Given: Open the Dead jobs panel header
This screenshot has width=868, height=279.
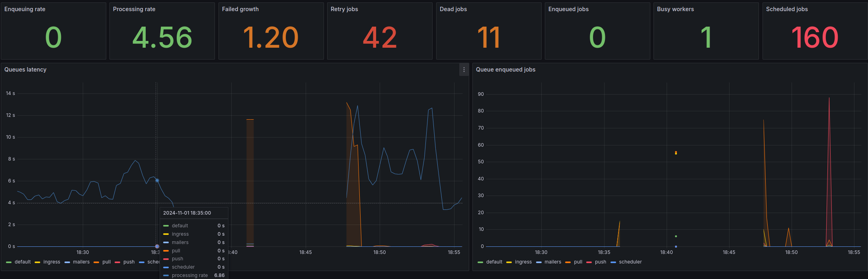Looking at the screenshot, I should point(453,9).
